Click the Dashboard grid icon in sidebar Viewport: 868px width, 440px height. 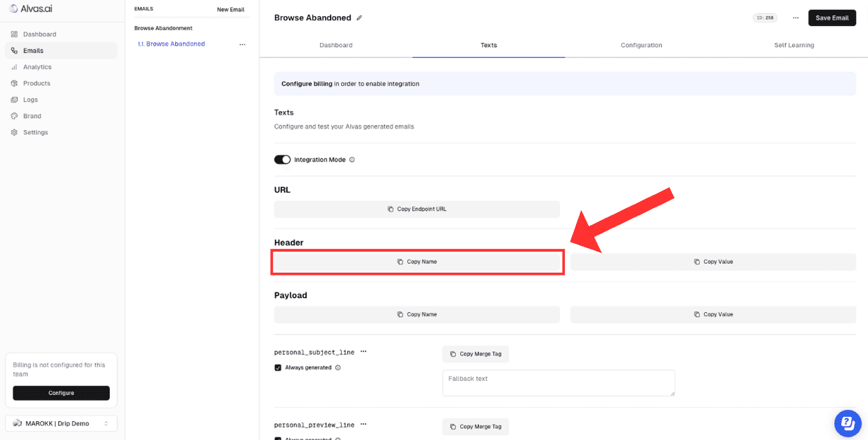14,34
